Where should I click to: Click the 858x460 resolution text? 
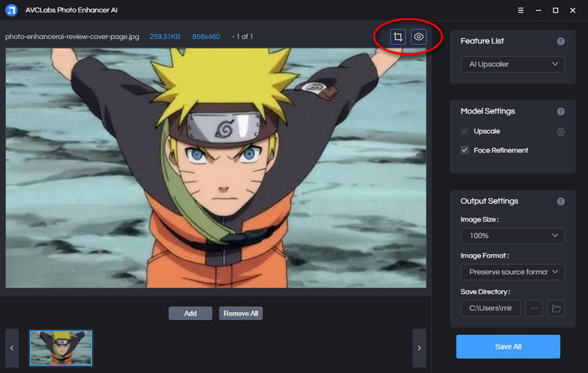tap(206, 37)
